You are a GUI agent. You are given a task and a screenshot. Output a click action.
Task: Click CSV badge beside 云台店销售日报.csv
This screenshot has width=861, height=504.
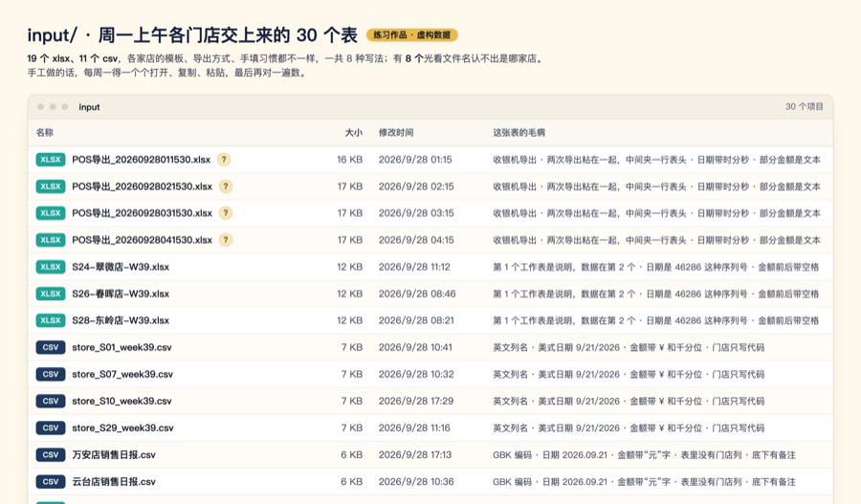click(51, 481)
